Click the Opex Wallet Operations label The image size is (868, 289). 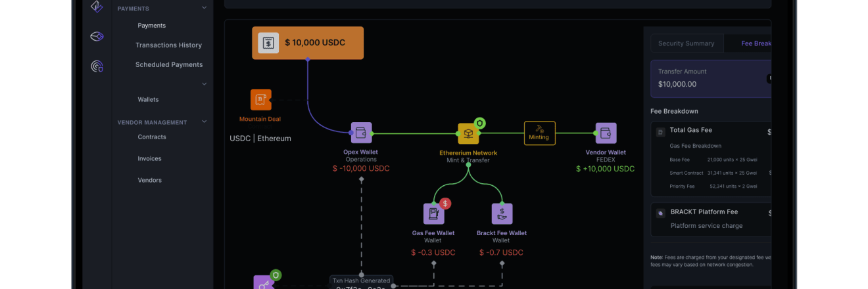361,156
